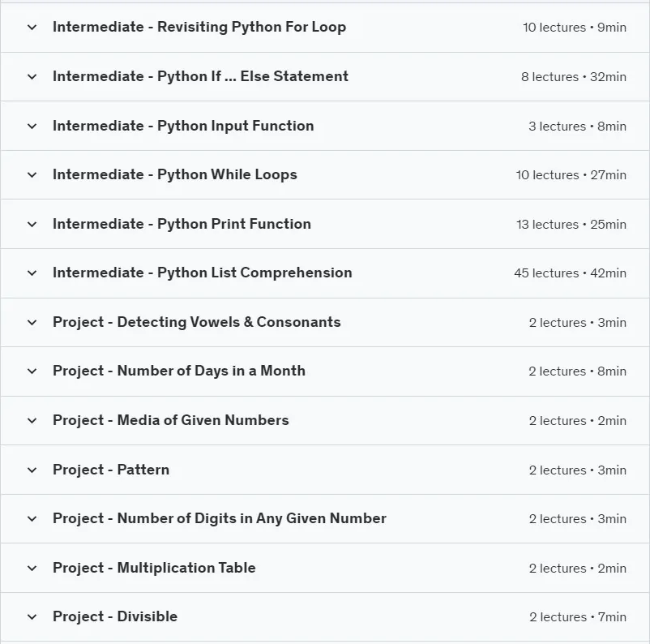The image size is (650, 644).
Task: Expand the Python Print Function chevron
Action: pyautogui.click(x=32, y=225)
